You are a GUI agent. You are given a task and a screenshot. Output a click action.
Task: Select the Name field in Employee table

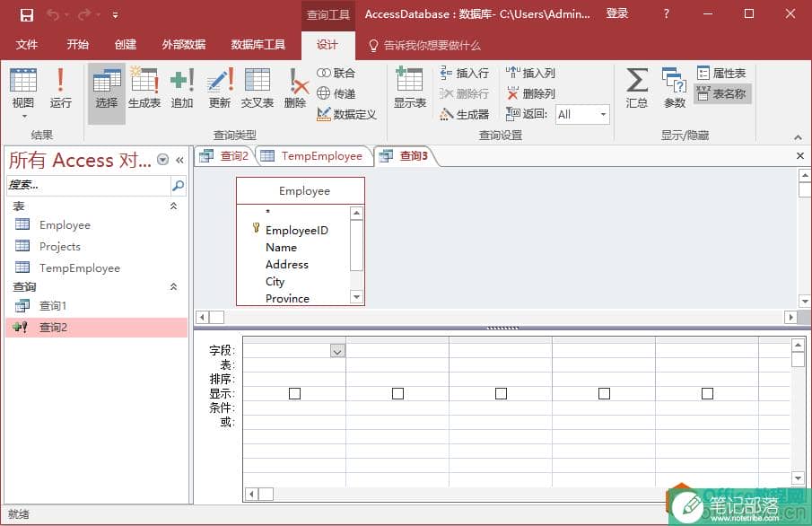(281, 248)
